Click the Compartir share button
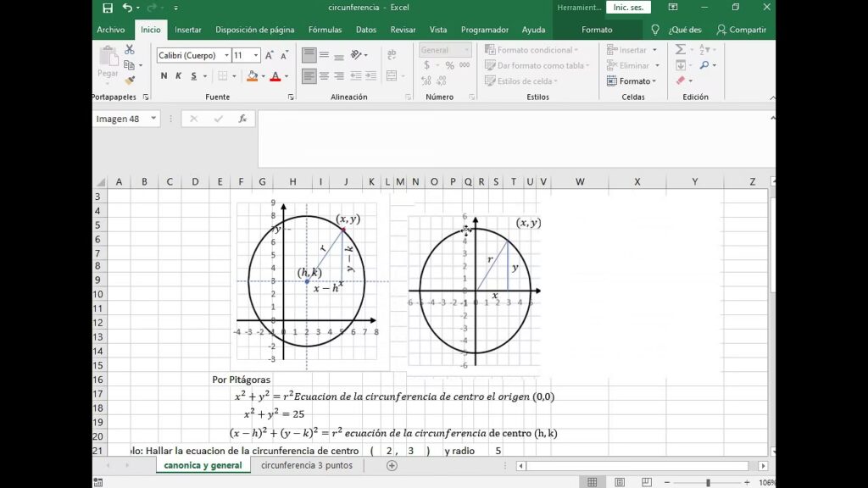 point(741,30)
